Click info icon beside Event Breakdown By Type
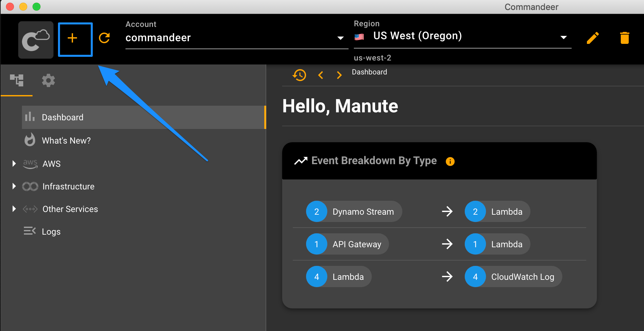The width and height of the screenshot is (644, 331). (x=450, y=162)
